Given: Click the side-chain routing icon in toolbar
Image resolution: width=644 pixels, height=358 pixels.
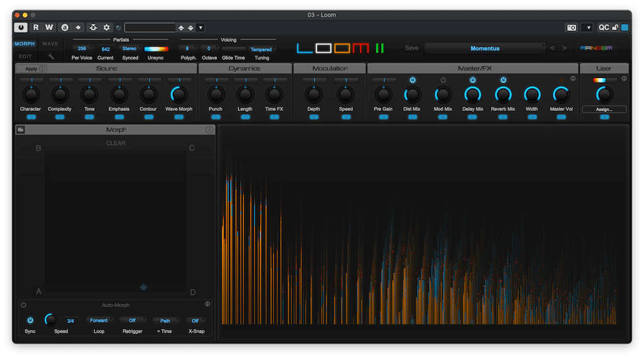Looking at the screenshot, I should coord(93,28).
